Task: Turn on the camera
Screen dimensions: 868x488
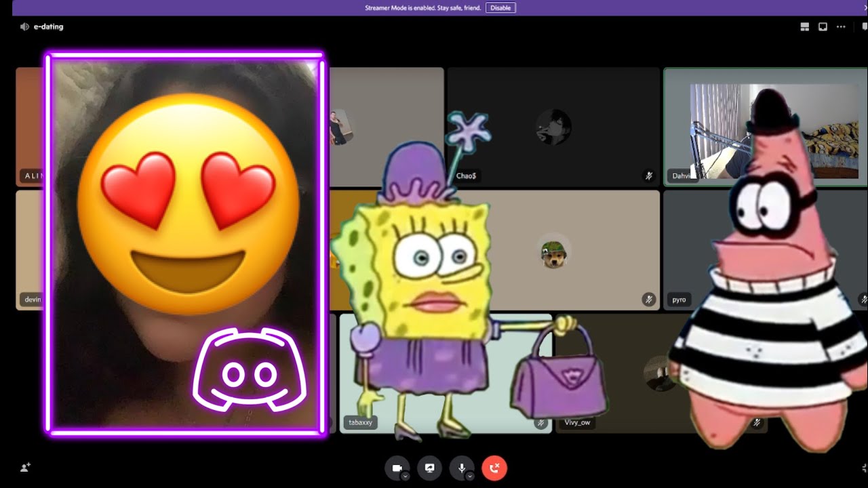Action: click(397, 468)
